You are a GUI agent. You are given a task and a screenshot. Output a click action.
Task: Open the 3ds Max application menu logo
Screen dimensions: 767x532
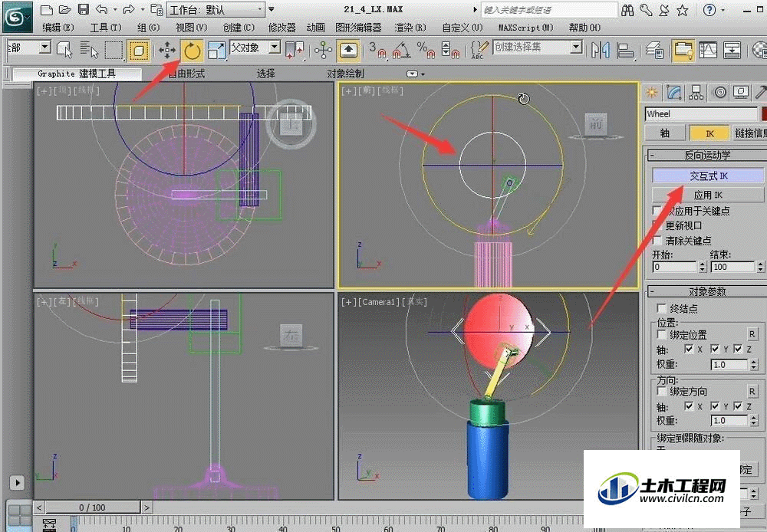17,17
